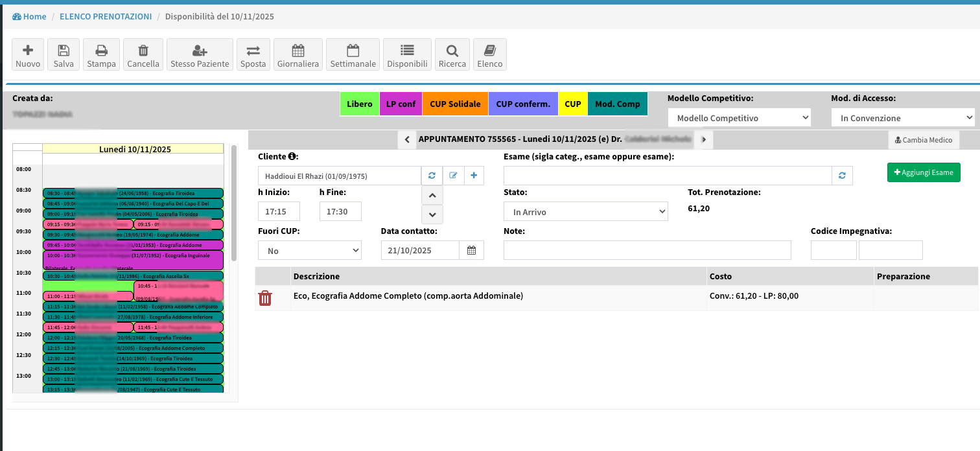Click the red trash icon beside Eco exam

(x=265, y=298)
